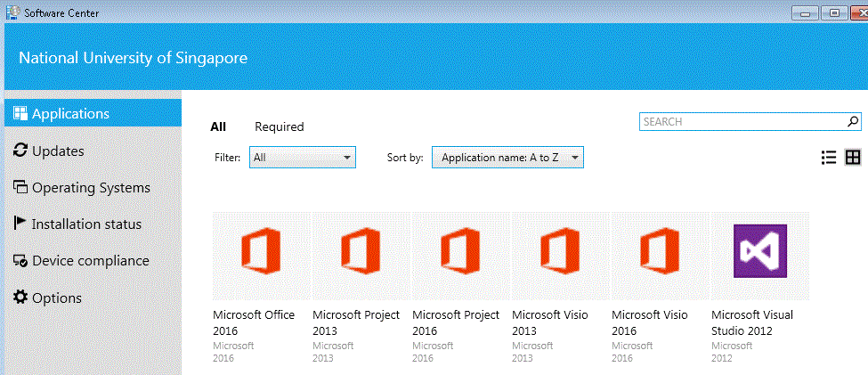The height and width of the screenshot is (375, 868).
Task: Expand the Filter dropdown
Action: coord(302,158)
